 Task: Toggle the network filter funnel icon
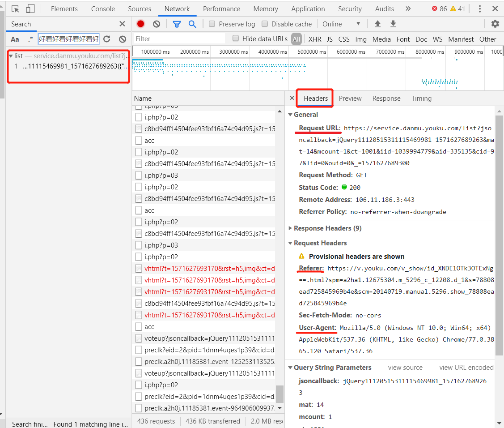coord(177,24)
